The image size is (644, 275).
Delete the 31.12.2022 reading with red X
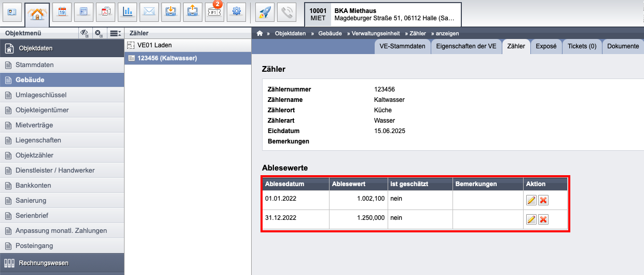pyautogui.click(x=543, y=219)
